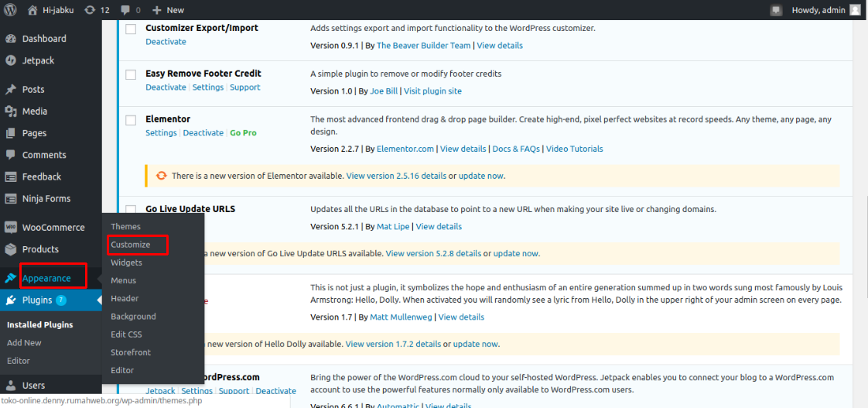Open Easy Remove Footer Credit Settings

tap(208, 87)
